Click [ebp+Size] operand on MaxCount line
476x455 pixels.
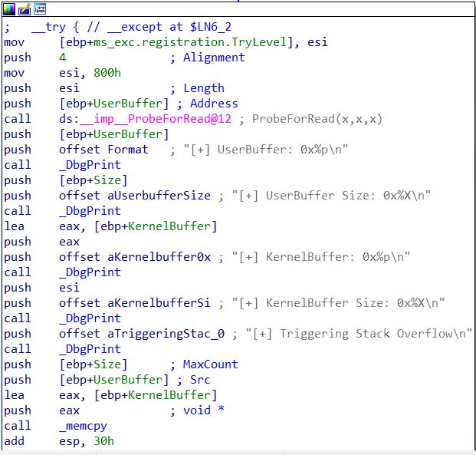click(94, 364)
